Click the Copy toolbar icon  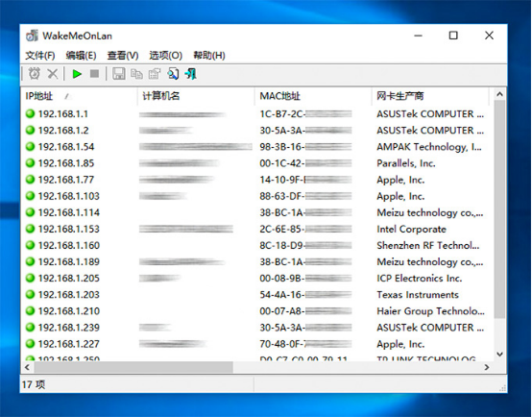[x=136, y=74]
